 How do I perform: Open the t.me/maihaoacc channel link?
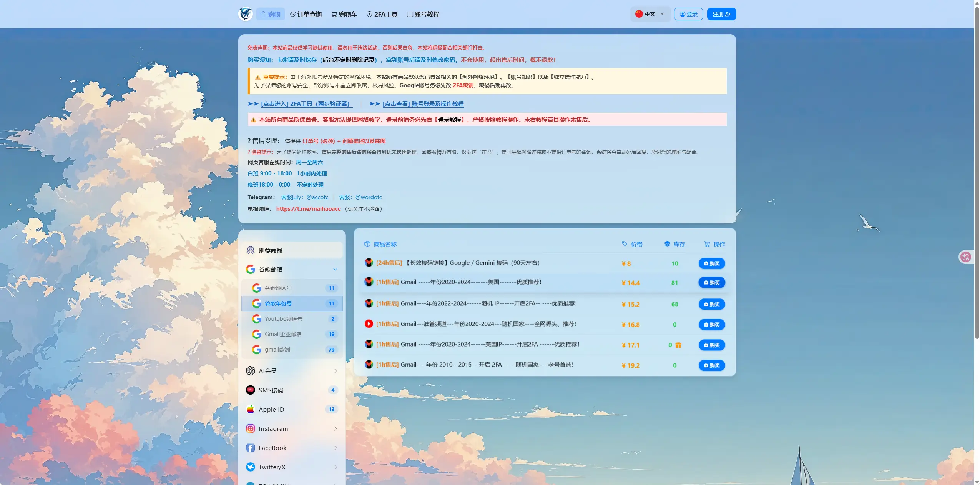tap(308, 209)
